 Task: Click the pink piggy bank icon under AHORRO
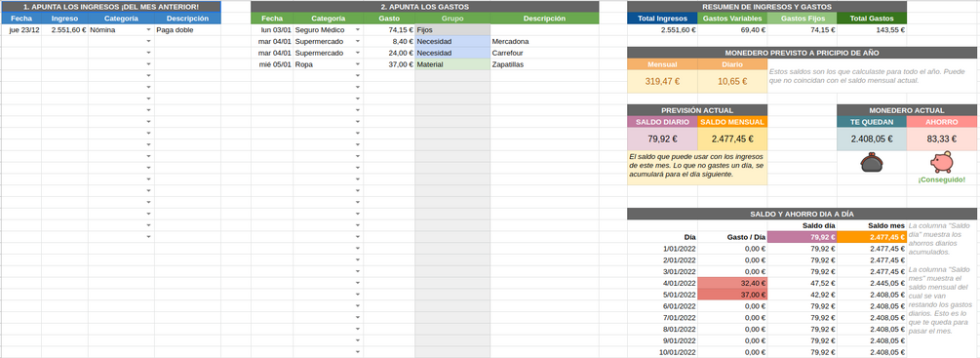coord(941,163)
